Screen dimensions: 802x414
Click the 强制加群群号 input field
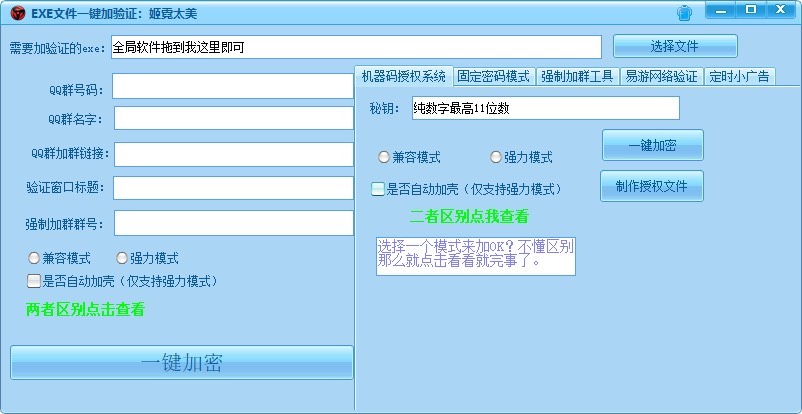pyautogui.click(x=234, y=223)
